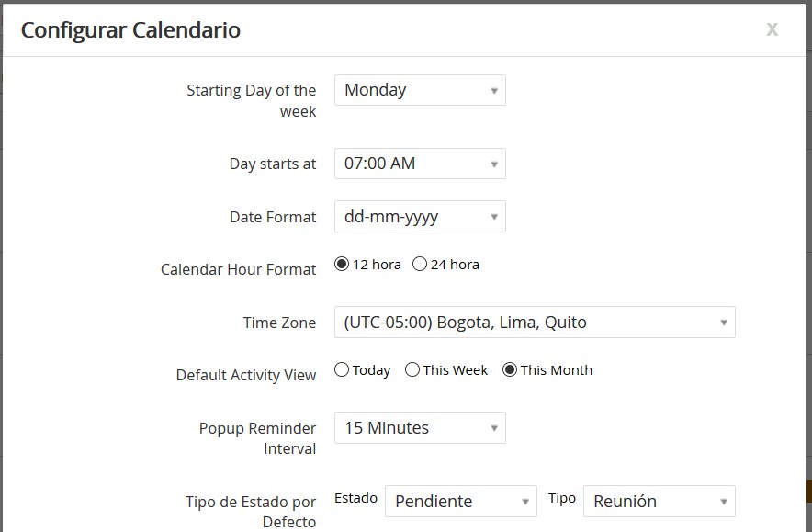The image size is (812, 532).
Task: Select the 12 hora radio button
Action: (342, 265)
